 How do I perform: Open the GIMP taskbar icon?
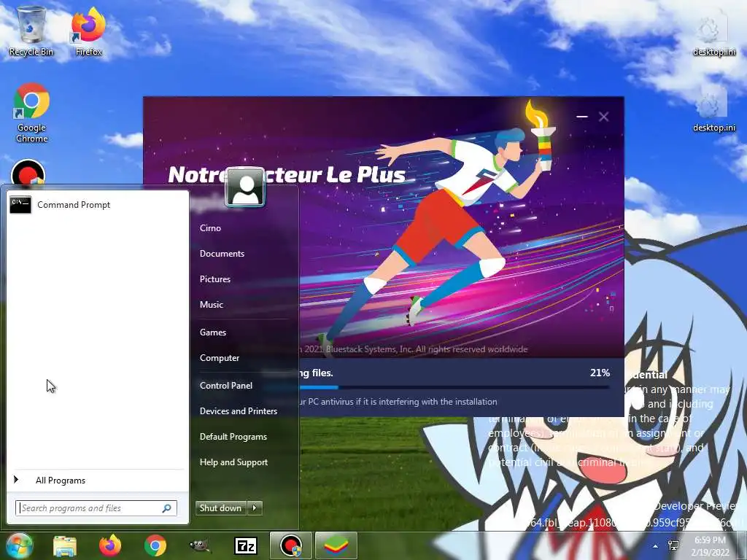pos(200,545)
